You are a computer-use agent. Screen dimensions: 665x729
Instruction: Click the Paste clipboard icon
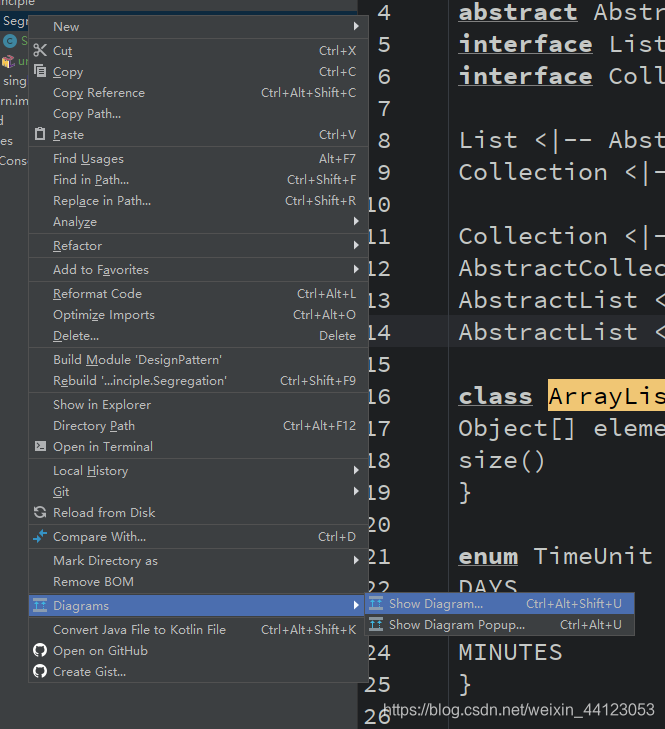40,134
